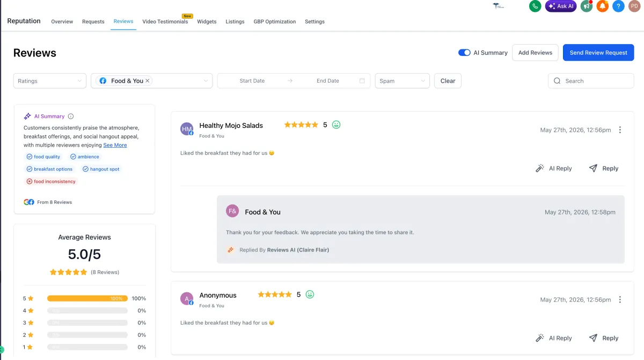The height and width of the screenshot is (360, 644).
Task: Open the Video Testimonials tab
Action: [165, 21]
